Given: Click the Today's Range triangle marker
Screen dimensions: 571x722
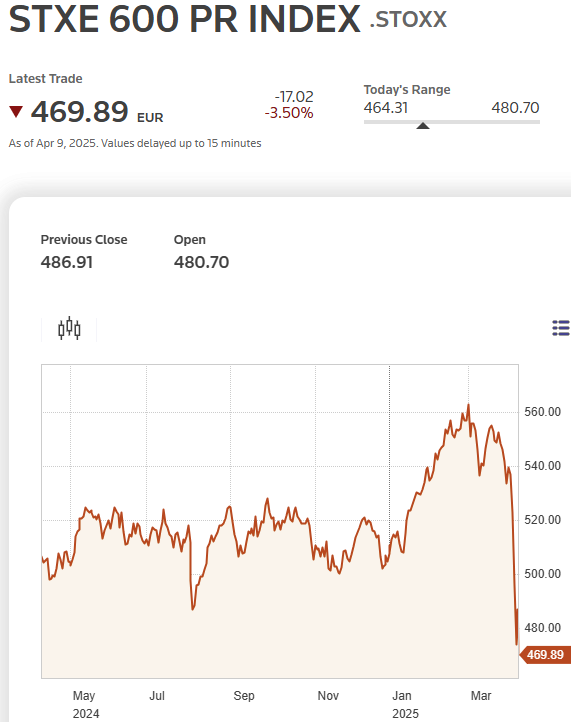Looking at the screenshot, I should coord(423,126).
